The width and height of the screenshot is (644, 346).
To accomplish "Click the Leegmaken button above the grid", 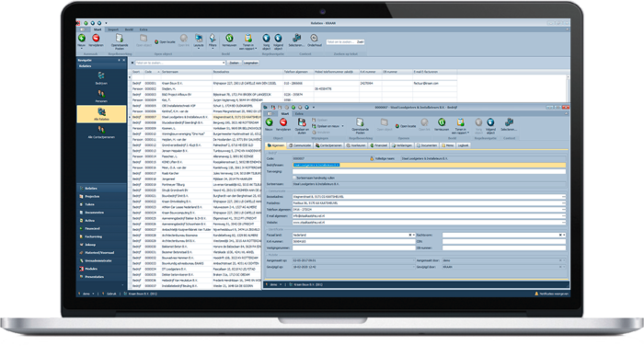I will pyautogui.click(x=251, y=63).
